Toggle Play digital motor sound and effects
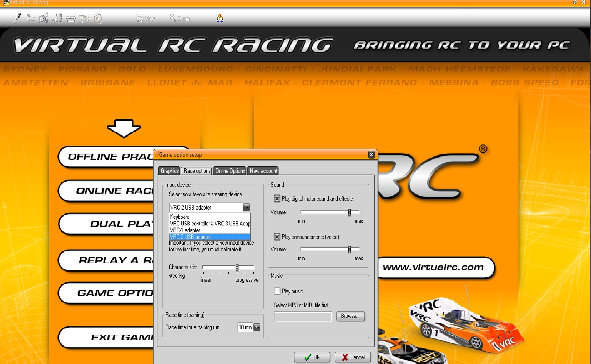 pos(277,198)
